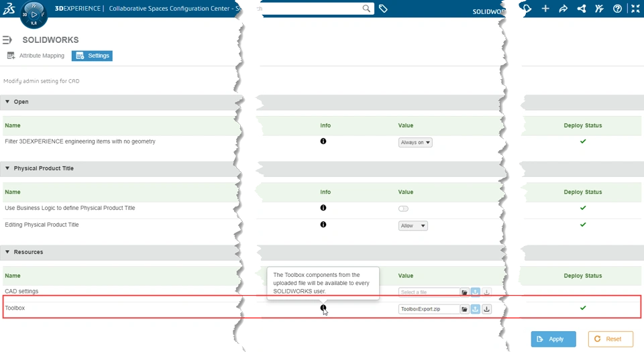This screenshot has height=352, width=644.
Task: Switch to Attribute Mapping tab
Action: coord(36,56)
